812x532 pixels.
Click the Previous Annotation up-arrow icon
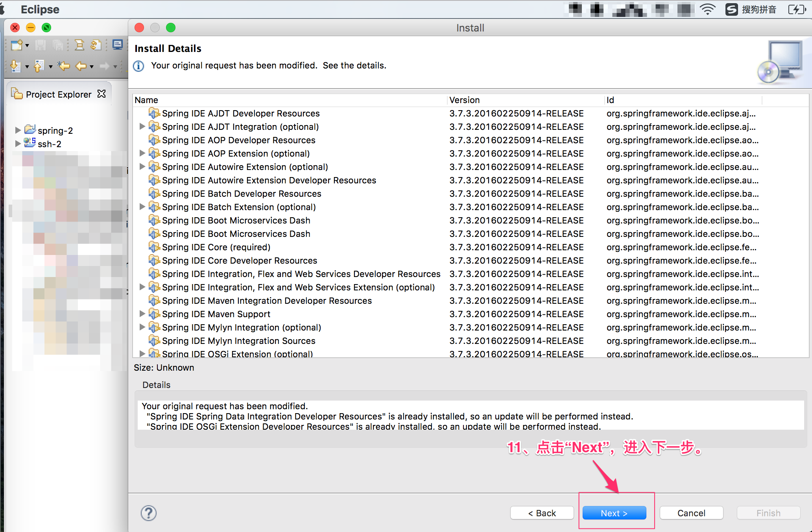coord(39,66)
